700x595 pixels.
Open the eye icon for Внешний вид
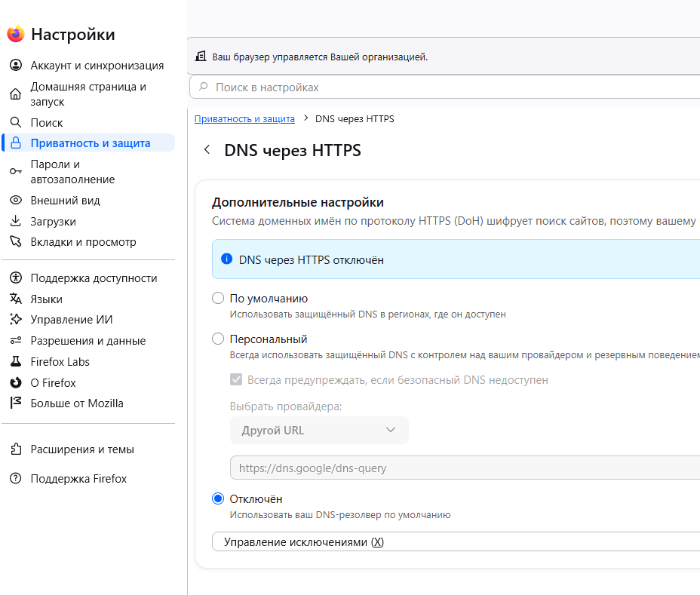pos(16,200)
